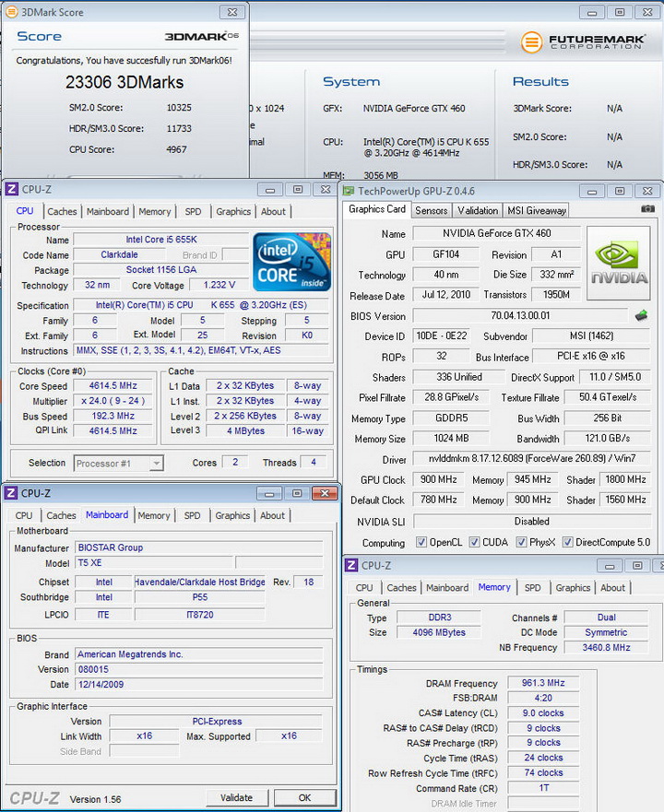The image size is (664, 812).
Task: Click the Driver nvlddmkm version value
Action: click(532, 458)
